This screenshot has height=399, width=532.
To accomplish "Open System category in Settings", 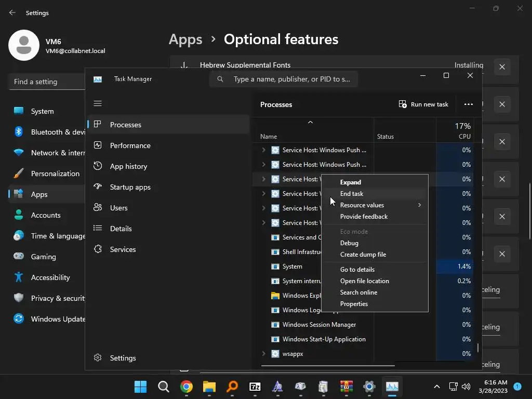I will point(47,111).
